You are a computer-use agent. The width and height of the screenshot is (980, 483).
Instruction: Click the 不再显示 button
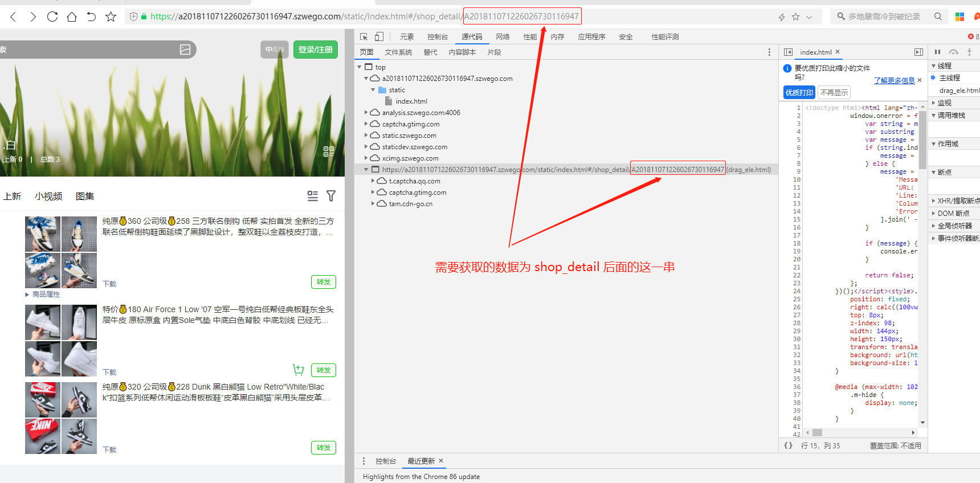[x=834, y=92]
